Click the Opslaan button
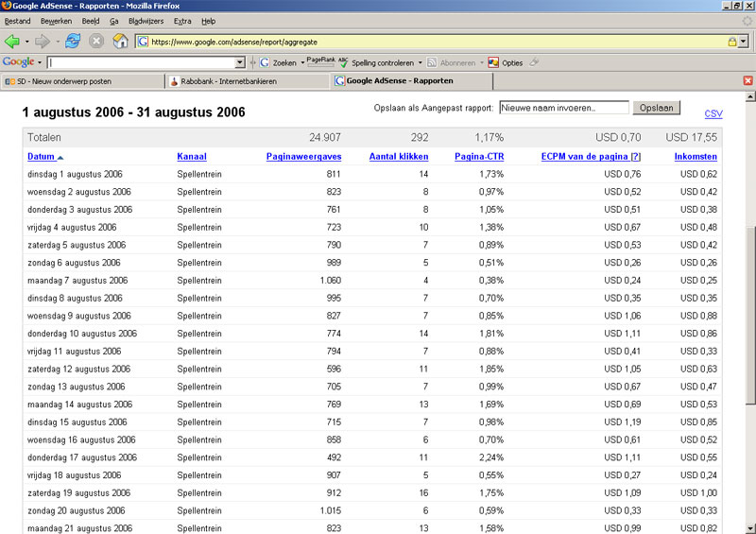756x534 pixels. tap(656, 108)
